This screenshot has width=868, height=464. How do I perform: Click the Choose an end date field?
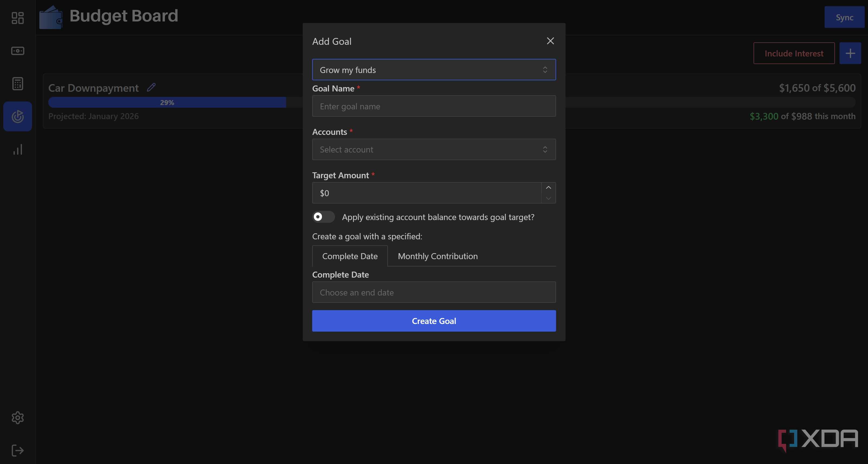(434, 292)
